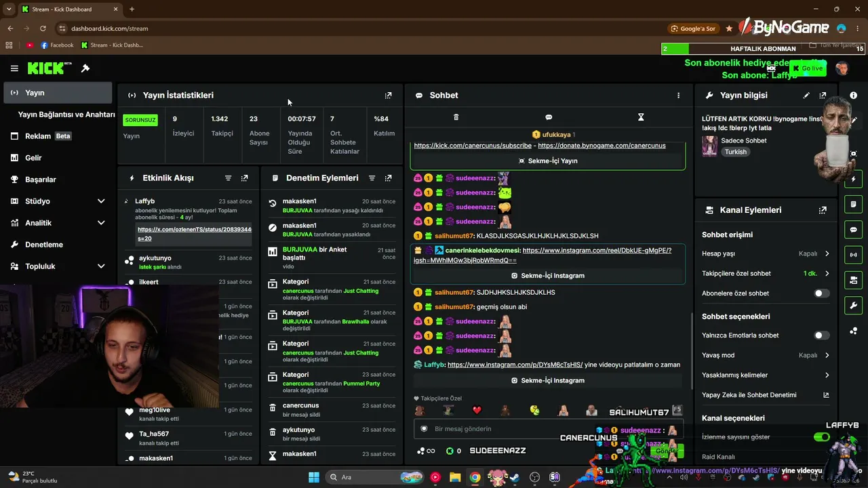The width and height of the screenshot is (868, 488).
Task: Show hidden system tray icons
Action: point(669,477)
